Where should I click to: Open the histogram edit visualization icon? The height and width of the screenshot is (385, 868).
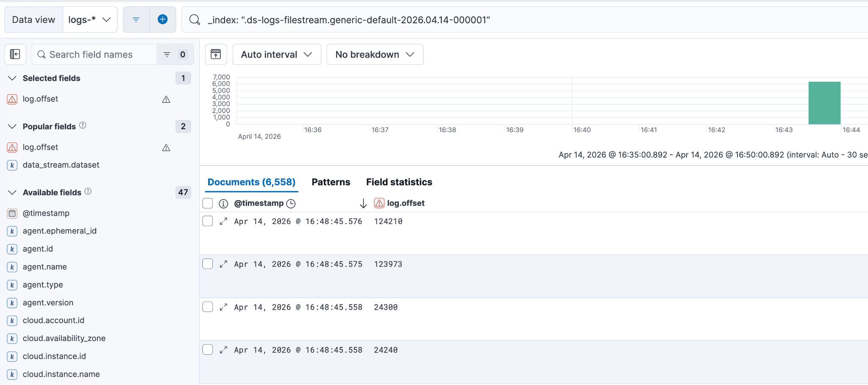tap(216, 54)
